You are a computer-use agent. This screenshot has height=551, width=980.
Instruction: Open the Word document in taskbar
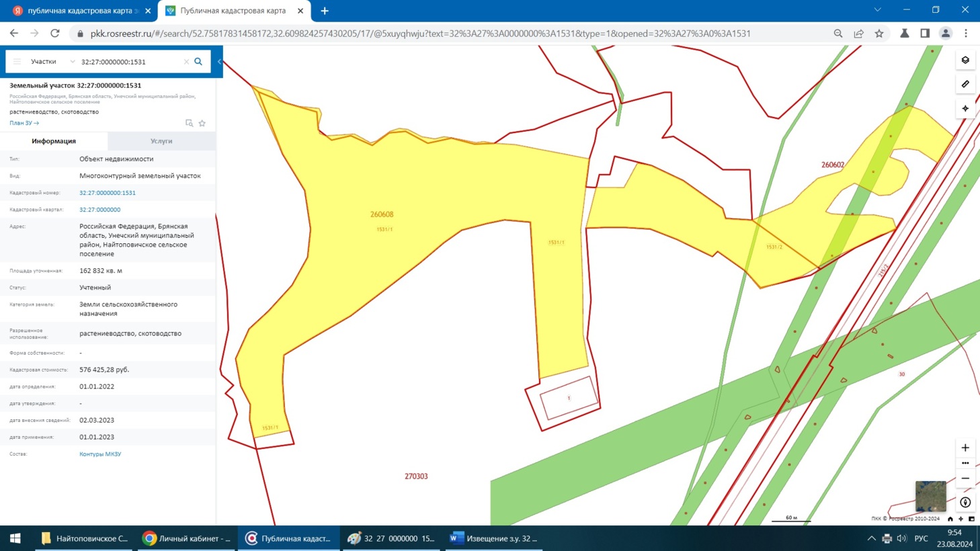tap(494, 538)
